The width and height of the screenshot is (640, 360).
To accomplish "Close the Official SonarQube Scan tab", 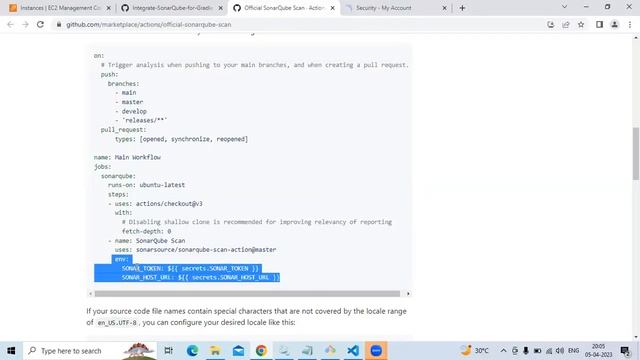I will coord(333,8).
